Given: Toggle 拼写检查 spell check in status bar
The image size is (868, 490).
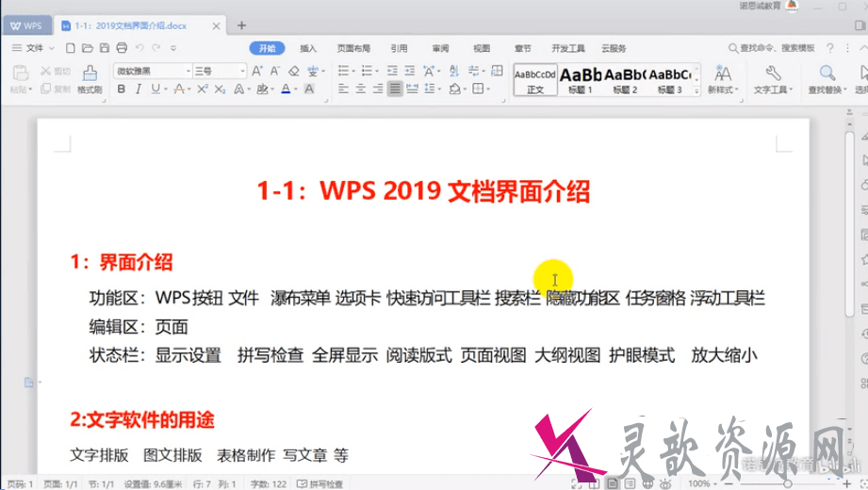Looking at the screenshot, I should [320, 484].
